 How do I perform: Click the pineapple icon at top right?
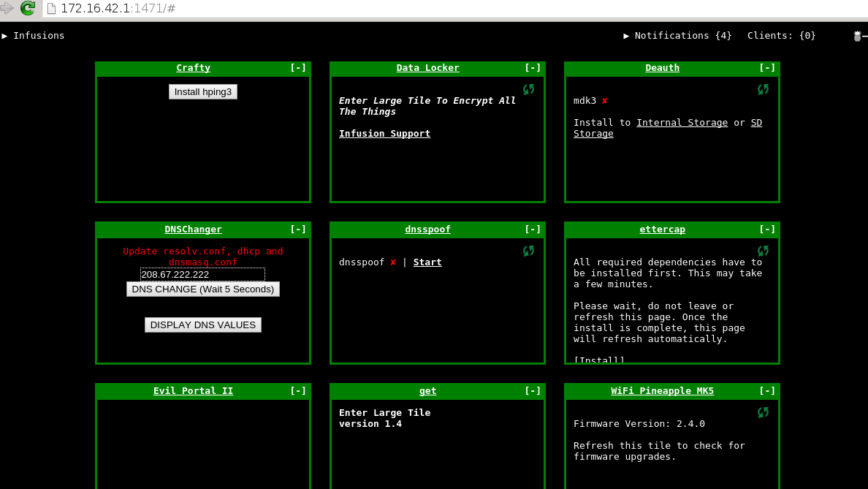click(858, 36)
